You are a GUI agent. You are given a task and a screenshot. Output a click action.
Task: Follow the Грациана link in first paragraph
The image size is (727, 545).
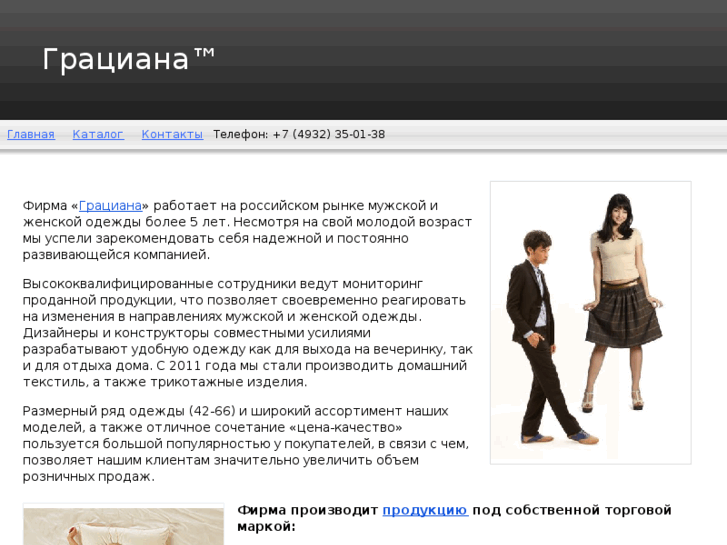click(x=110, y=205)
